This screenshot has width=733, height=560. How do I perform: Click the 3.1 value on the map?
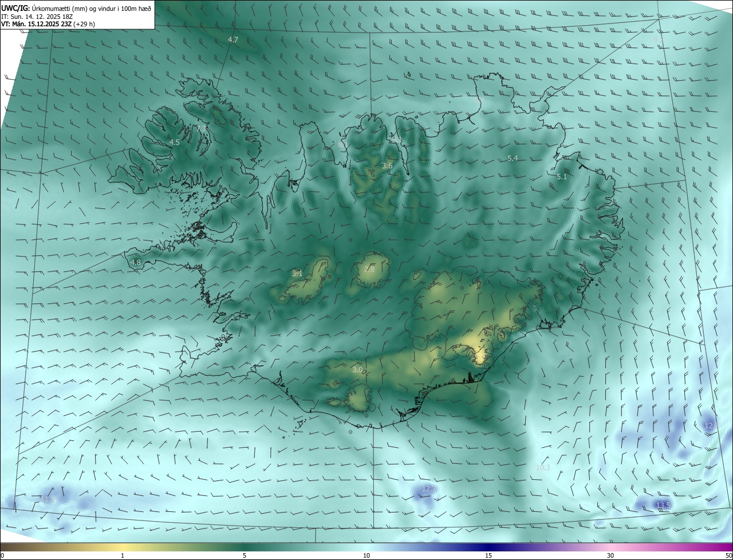tap(297, 274)
